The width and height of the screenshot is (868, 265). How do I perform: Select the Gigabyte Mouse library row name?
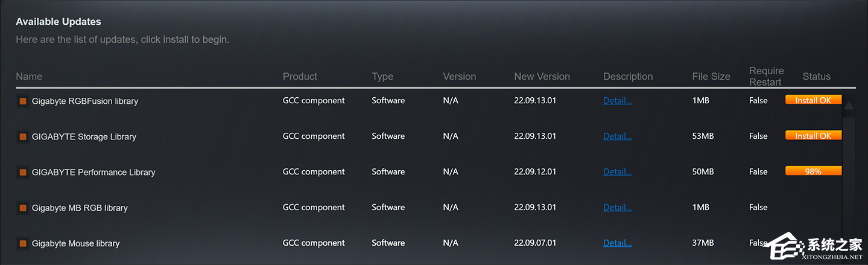[x=75, y=243]
